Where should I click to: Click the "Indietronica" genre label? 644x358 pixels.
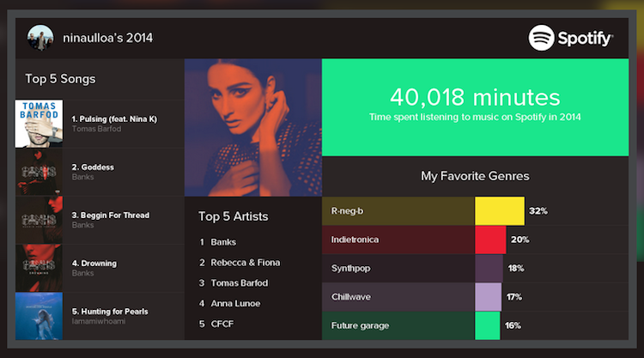[355, 240]
